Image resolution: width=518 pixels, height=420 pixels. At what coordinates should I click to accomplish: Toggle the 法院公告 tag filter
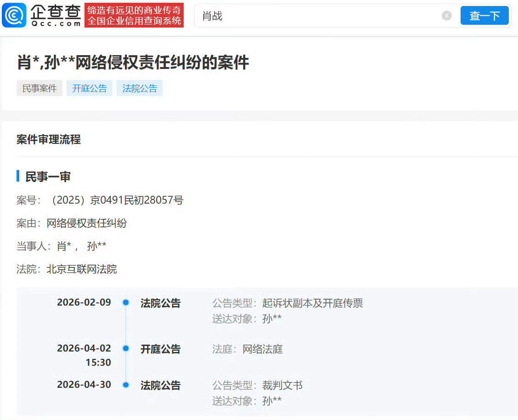[x=139, y=88]
